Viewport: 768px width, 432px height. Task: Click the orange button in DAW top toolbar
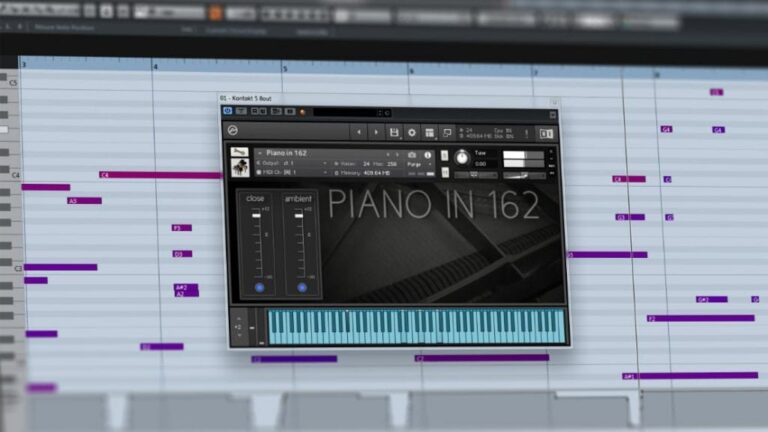215,12
